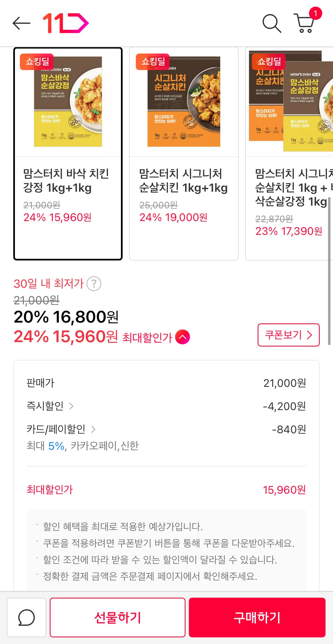Expand the 카드/페이할인 details arrow
The height and width of the screenshot is (644, 333).
point(93,429)
